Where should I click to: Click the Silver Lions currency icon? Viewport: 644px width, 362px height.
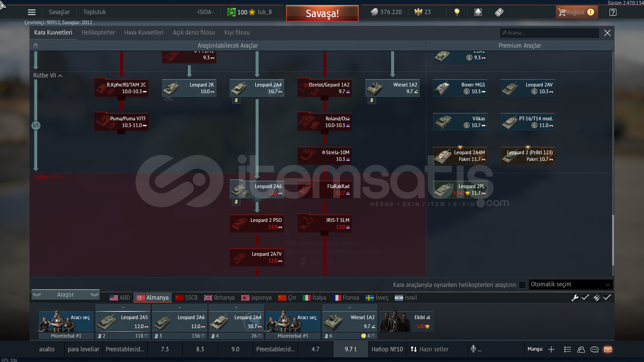pos(374,12)
